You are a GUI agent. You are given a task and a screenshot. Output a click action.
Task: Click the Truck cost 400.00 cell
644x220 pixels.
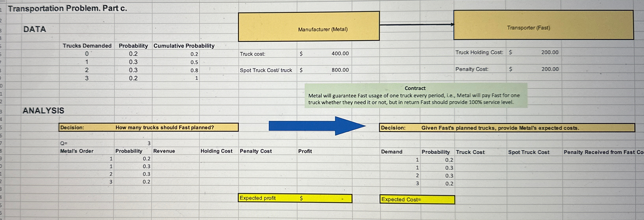coord(340,54)
